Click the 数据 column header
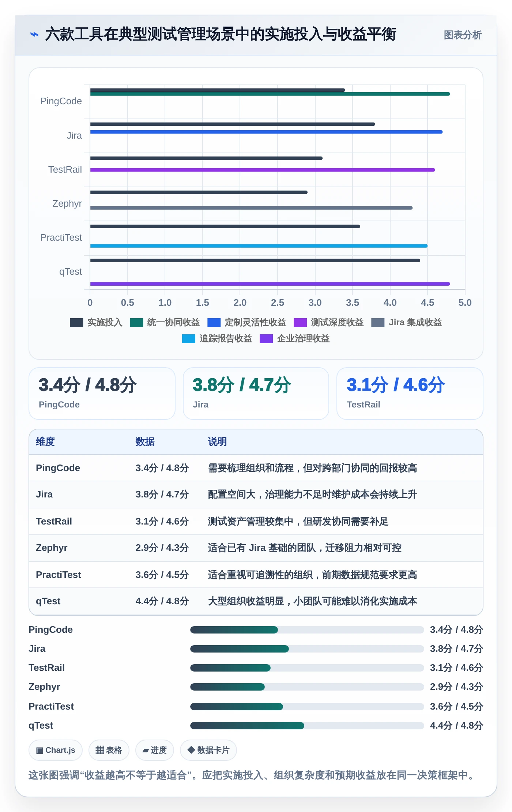 click(145, 442)
